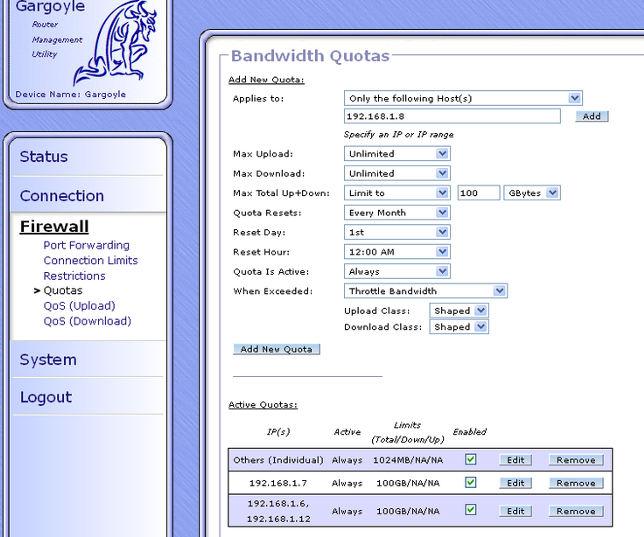Toggle Enabled checkbox for Others (Individual) quota
644x537 pixels.
click(471, 459)
